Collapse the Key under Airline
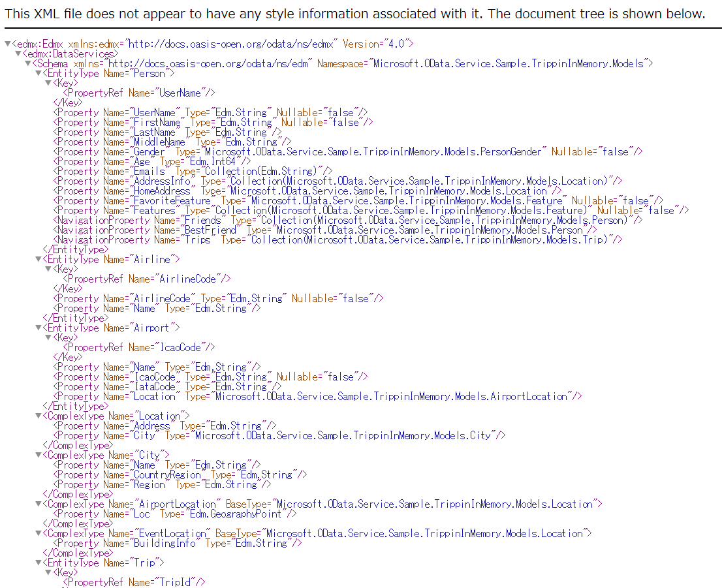The width and height of the screenshot is (722, 588). tap(48, 269)
